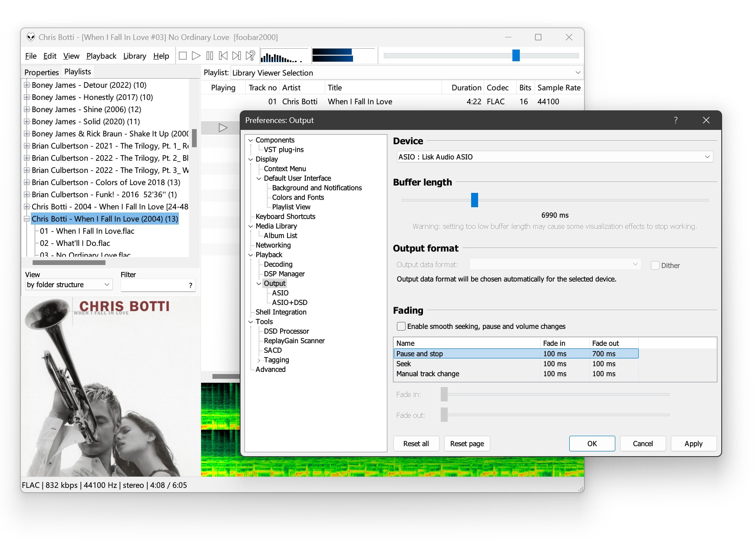
Task: Select Keyboard Shortcuts preferences page
Action: pyautogui.click(x=285, y=217)
